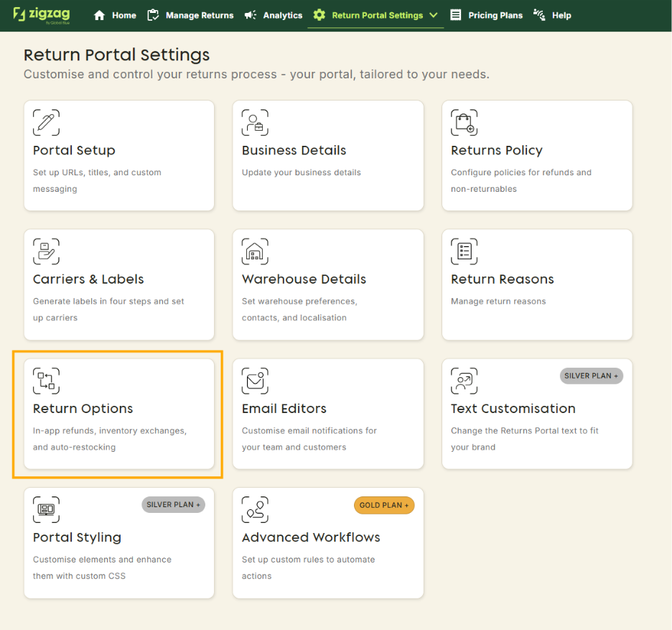Click the Email Editors envelope icon
The height and width of the screenshot is (630, 672).
pos(255,381)
